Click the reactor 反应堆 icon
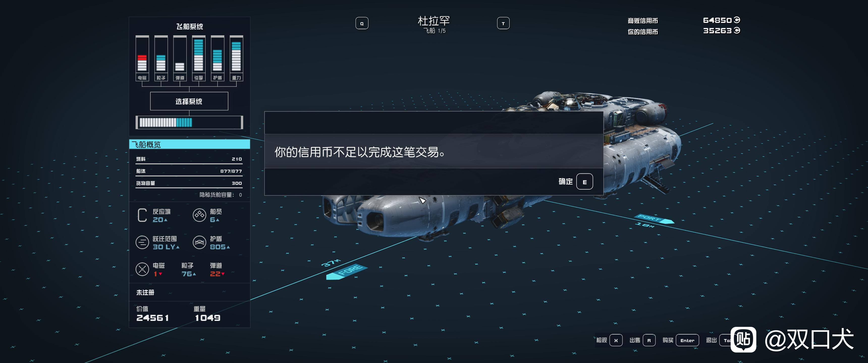Viewport: 868px width, 363px height. click(x=142, y=215)
